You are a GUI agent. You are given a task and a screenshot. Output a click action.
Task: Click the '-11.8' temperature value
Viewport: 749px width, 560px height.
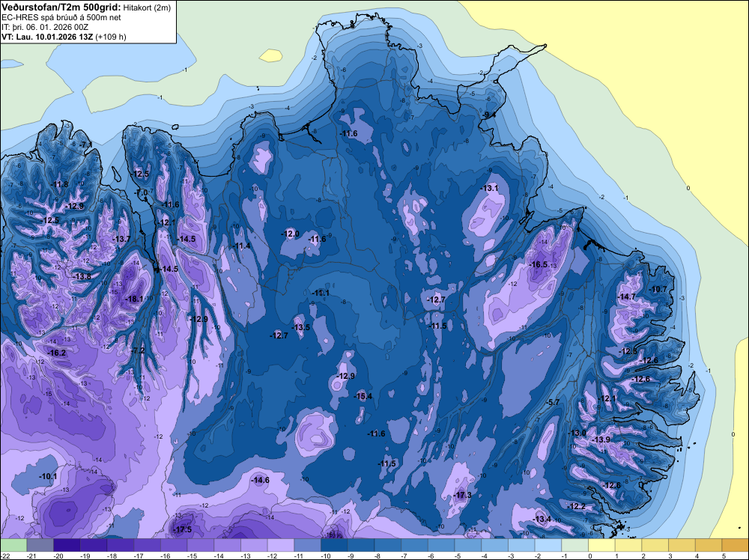(59, 184)
